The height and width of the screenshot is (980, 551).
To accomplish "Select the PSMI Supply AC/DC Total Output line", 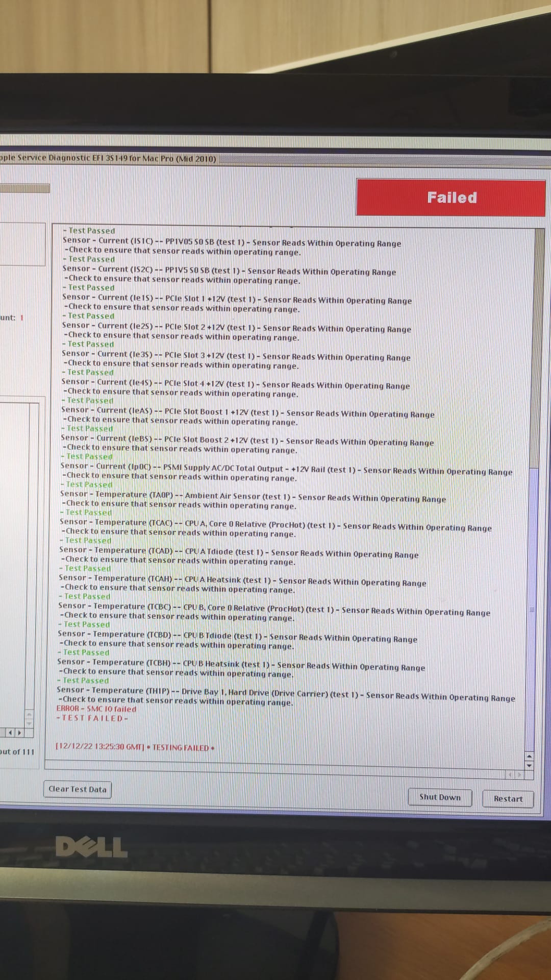I will (286, 469).
